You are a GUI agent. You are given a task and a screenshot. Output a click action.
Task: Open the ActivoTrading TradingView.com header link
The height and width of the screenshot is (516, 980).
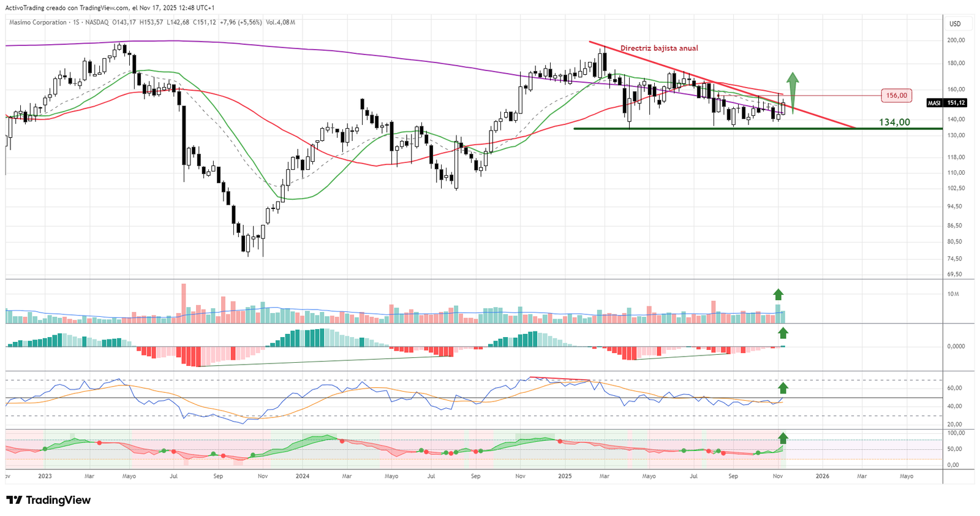110,8
